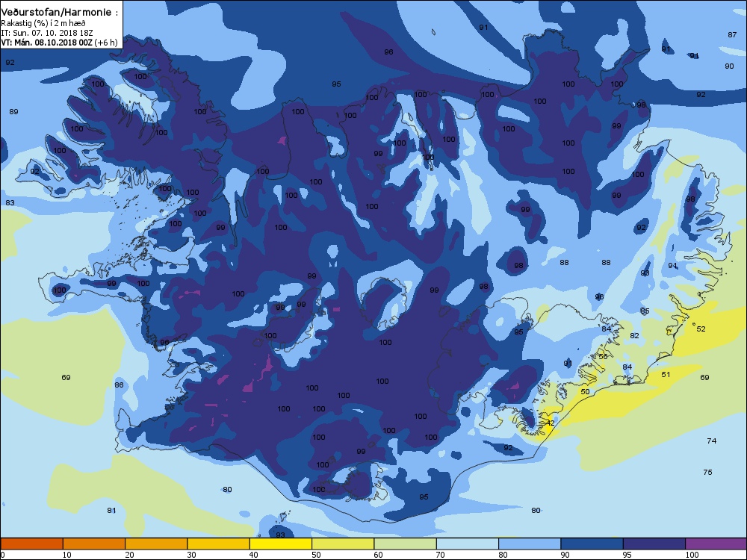Click the amber 20–30 legend swatch
The image size is (747, 560).
tap(156, 544)
